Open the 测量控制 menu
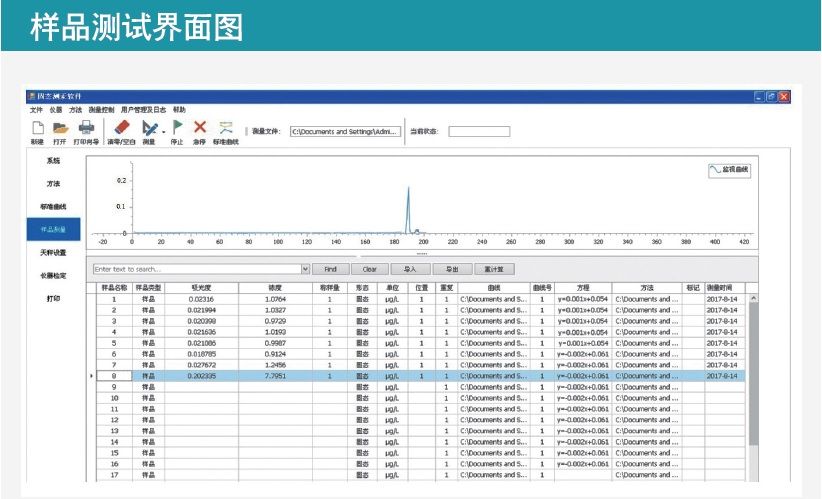The height and width of the screenshot is (499, 822). (x=101, y=110)
